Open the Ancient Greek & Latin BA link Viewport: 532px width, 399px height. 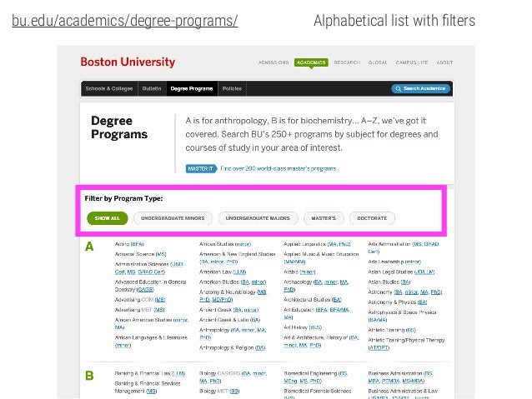coord(255,320)
